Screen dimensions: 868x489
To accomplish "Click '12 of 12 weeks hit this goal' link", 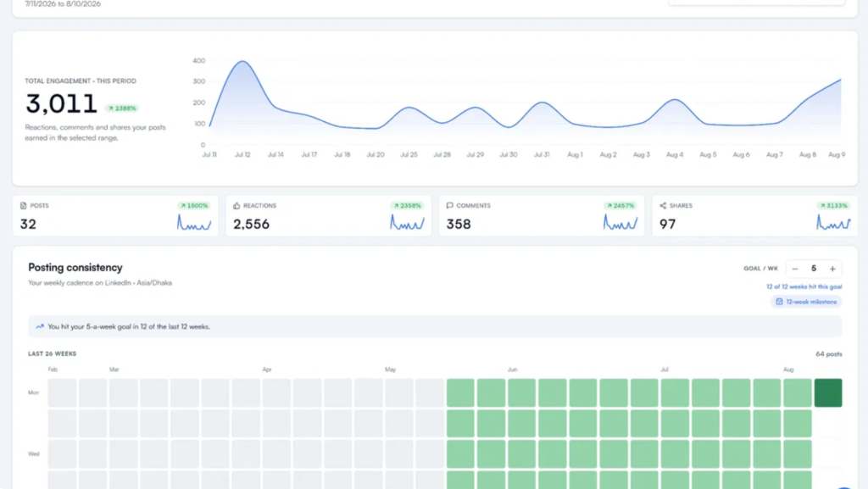I will (804, 286).
